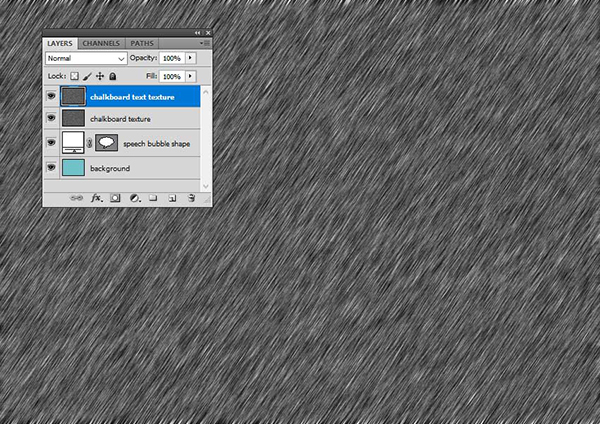600x424 pixels.
Task: Open the Normal blend mode dropdown
Action: coord(85,59)
